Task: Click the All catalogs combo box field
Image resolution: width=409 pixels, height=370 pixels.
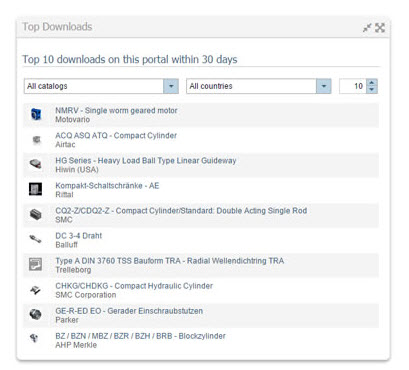Action: [101, 86]
